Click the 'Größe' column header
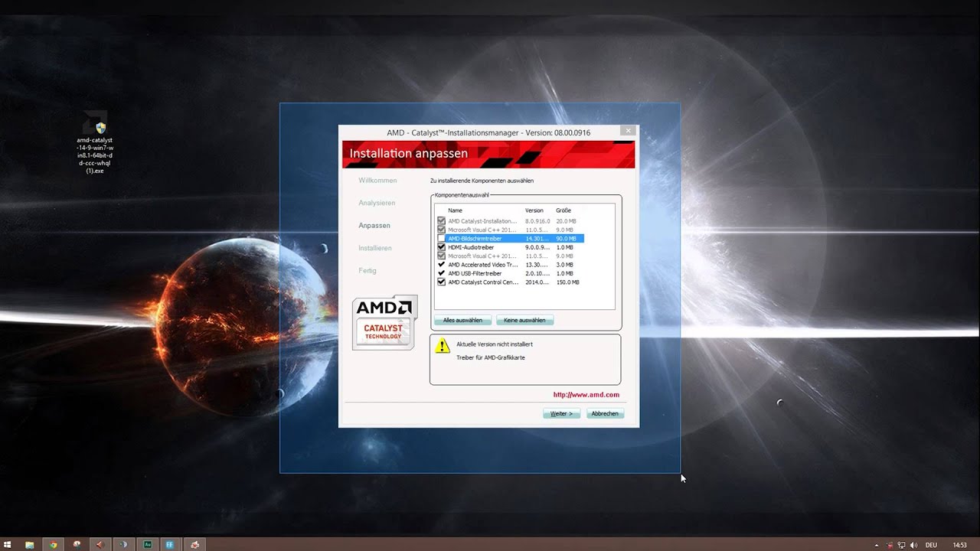The height and width of the screenshot is (551, 980). (563, 210)
